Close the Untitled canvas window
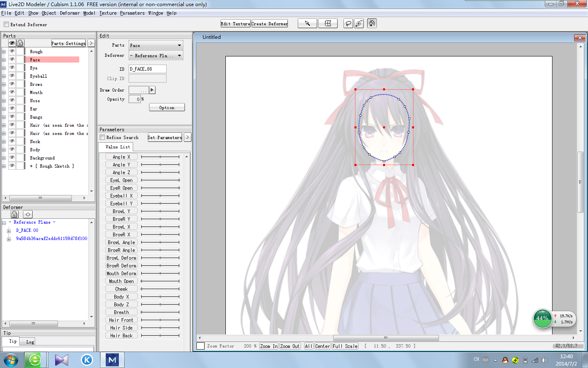This screenshot has height=368, width=588. tap(580, 38)
